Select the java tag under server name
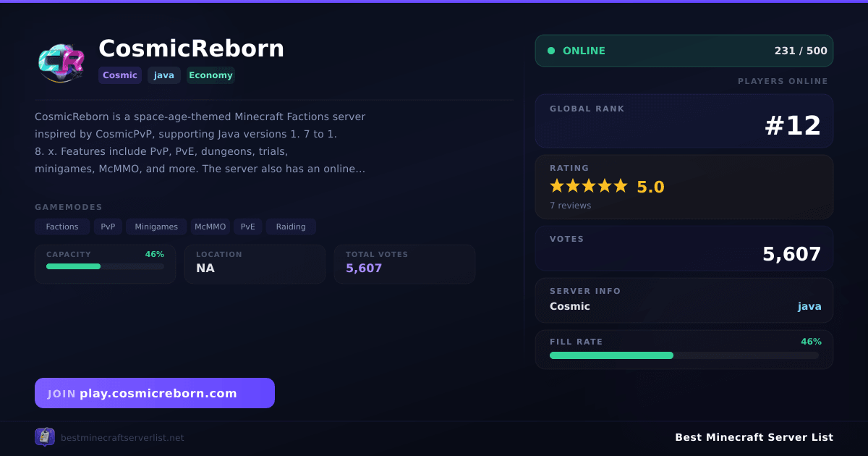868x456 pixels. (x=164, y=75)
